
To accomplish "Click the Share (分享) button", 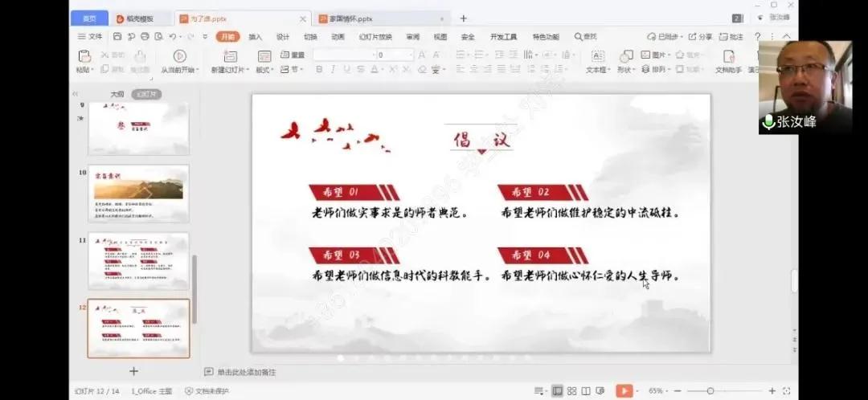I will pyautogui.click(x=700, y=36).
